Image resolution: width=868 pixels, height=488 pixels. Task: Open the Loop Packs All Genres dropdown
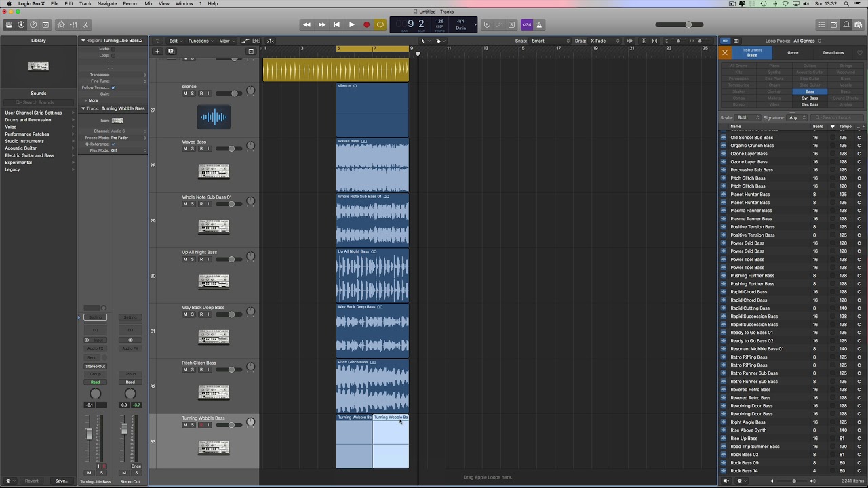[806, 41]
